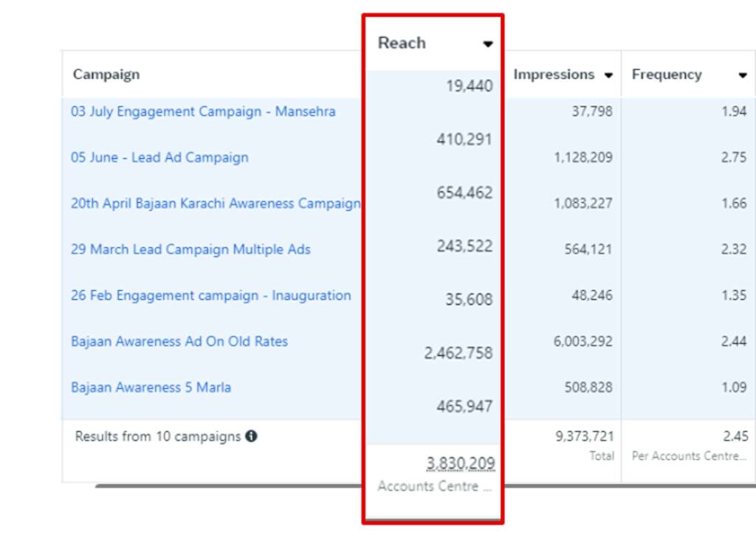Screen dimensions: 756x538
Task: Open Bajaan Awareness Ad On Old Rates
Action: coord(179,342)
